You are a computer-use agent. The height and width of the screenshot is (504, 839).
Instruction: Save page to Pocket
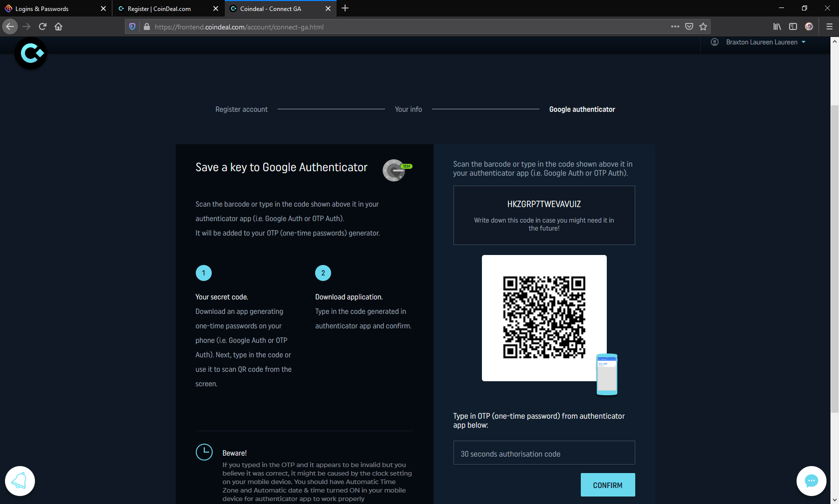pyautogui.click(x=689, y=26)
